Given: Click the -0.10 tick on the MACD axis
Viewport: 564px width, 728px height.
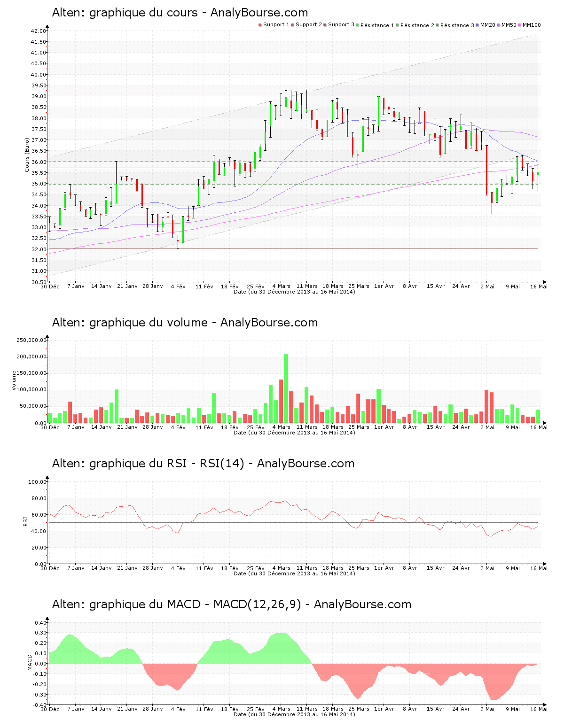Looking at the screenshot, I should point(39,674).
